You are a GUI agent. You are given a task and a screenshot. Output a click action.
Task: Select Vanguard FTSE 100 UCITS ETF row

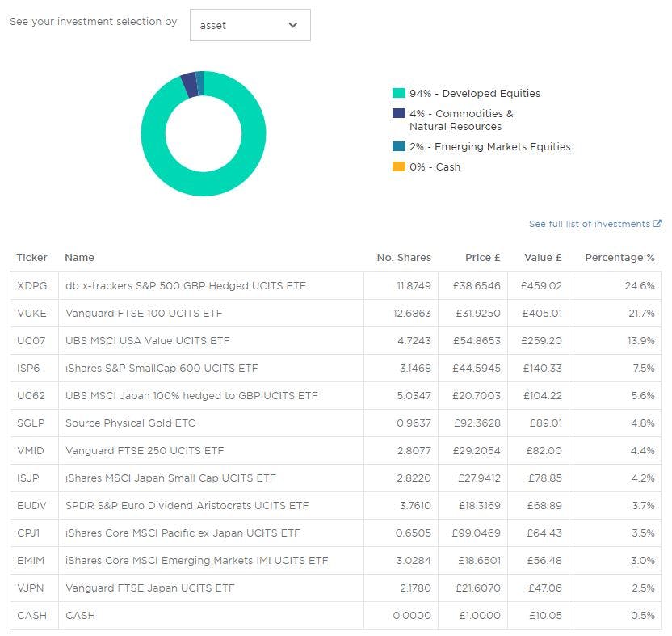point(144,314)
